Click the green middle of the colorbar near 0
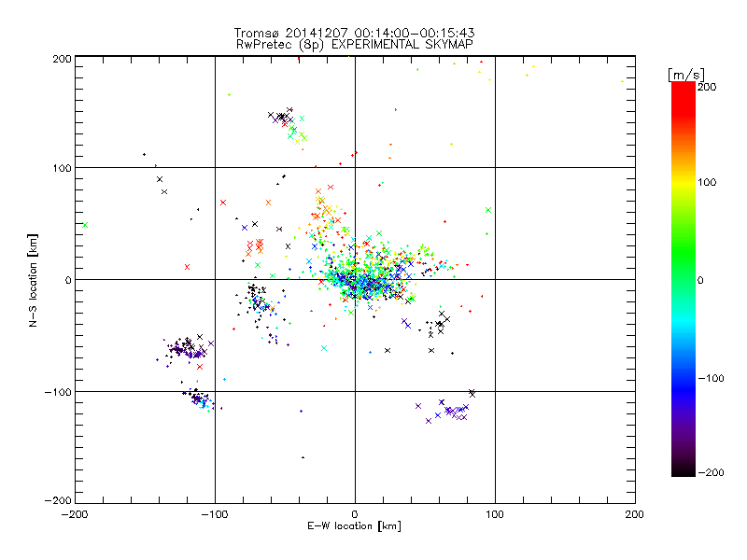The width and height of the screenshot is (747, 560). [x=684, y=279]
